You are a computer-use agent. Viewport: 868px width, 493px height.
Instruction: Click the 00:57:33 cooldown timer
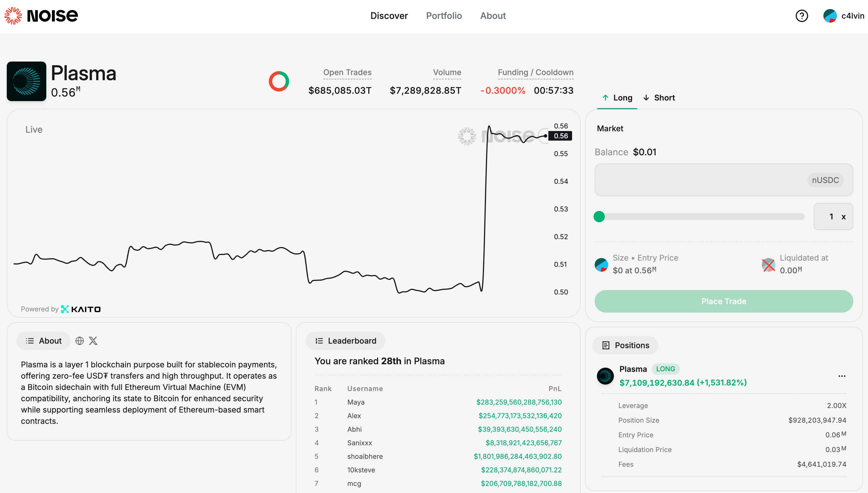pos(553,90)
